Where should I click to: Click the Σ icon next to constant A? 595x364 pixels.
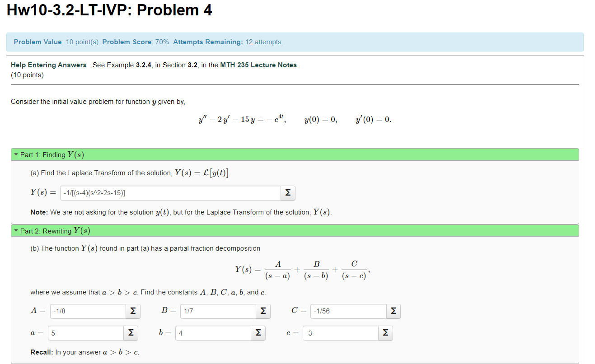coord(132,311)
